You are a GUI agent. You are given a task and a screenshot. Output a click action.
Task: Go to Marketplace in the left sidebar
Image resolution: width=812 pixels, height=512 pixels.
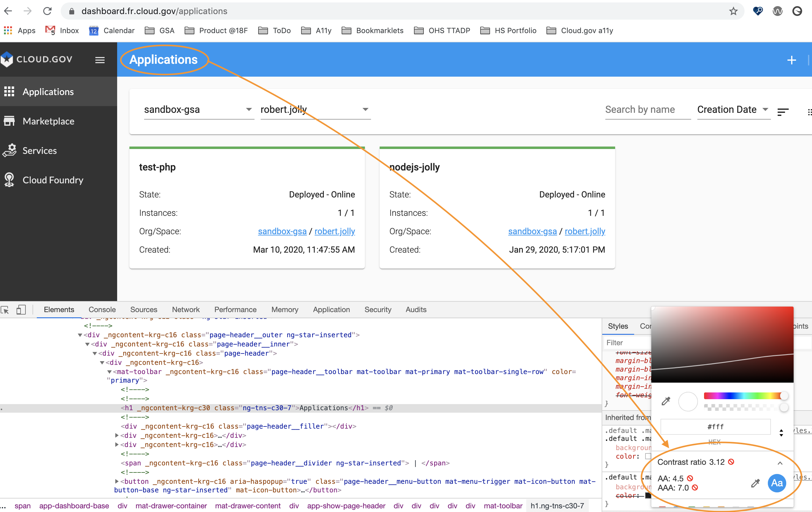58,121
